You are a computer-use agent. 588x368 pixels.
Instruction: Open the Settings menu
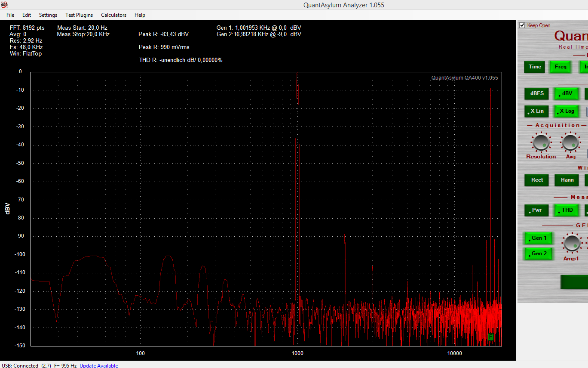[48, 15]
